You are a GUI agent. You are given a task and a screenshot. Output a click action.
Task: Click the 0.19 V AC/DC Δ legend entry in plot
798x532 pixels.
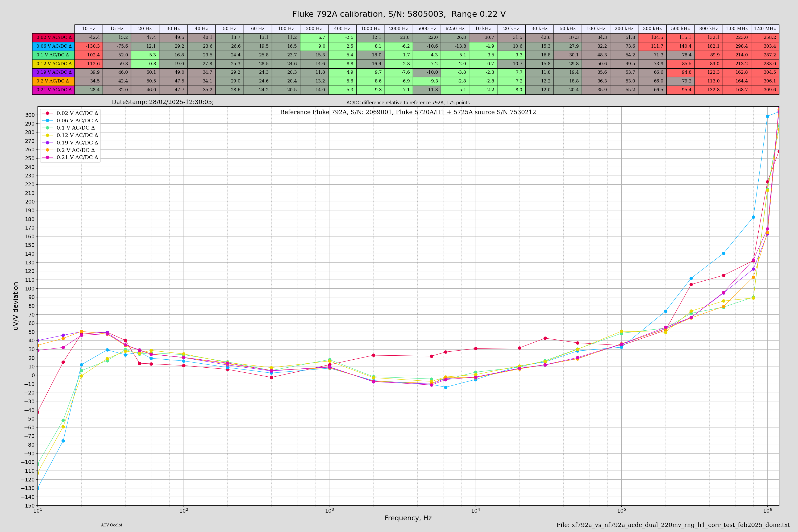tap(70, 143)
